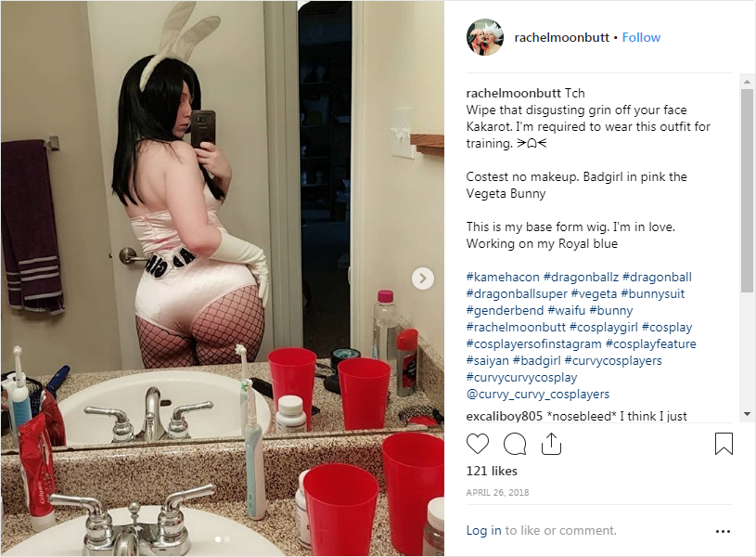Screen dimensions: 756x557
Task: Open the #dragonballsuper hashtag
Action: click(x=517, y=293)
